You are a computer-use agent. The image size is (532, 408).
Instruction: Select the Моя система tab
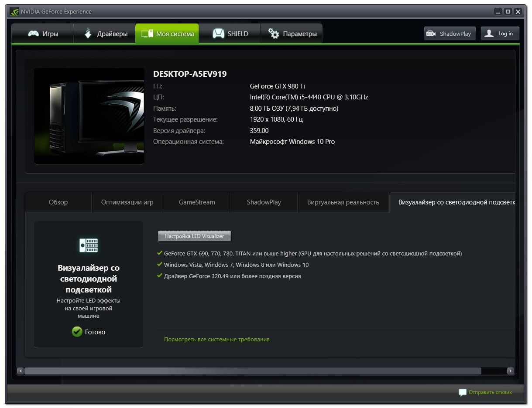point(167,34)
